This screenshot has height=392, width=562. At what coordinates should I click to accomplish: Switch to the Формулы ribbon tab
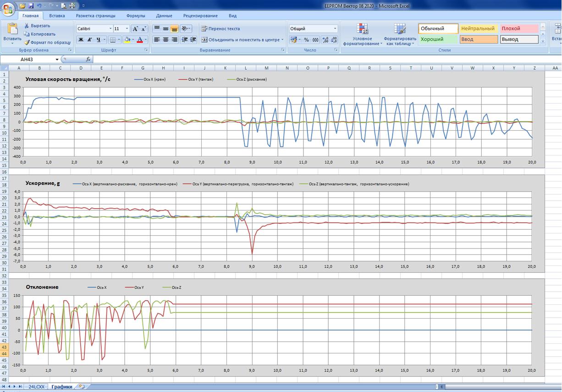click(136, 16)
